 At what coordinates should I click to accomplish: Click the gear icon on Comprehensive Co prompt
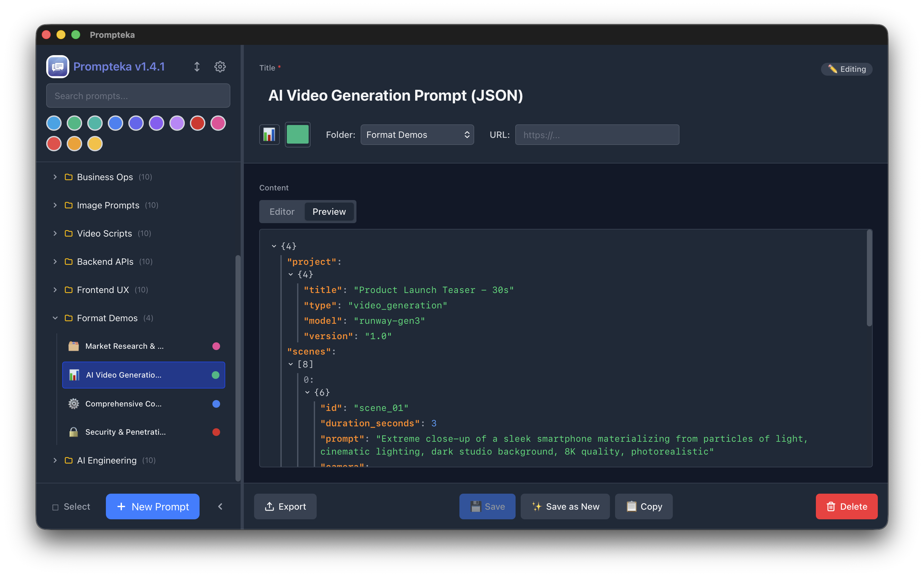tap(73, 403)
